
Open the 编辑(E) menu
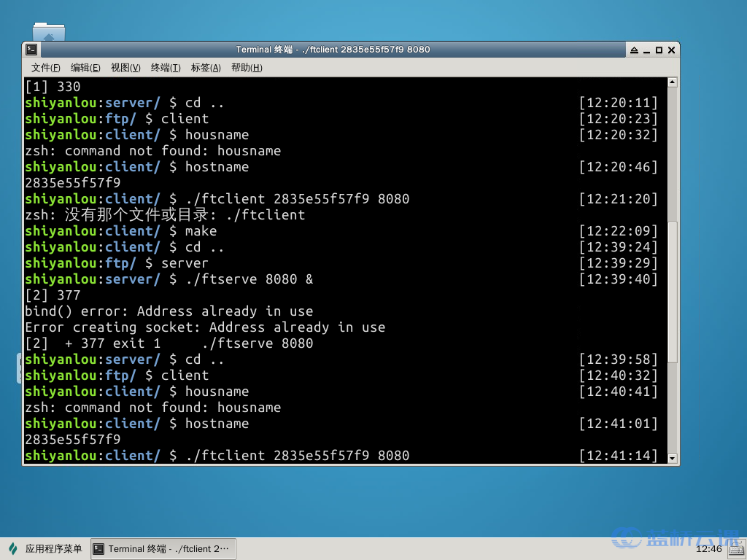point(85,68)
